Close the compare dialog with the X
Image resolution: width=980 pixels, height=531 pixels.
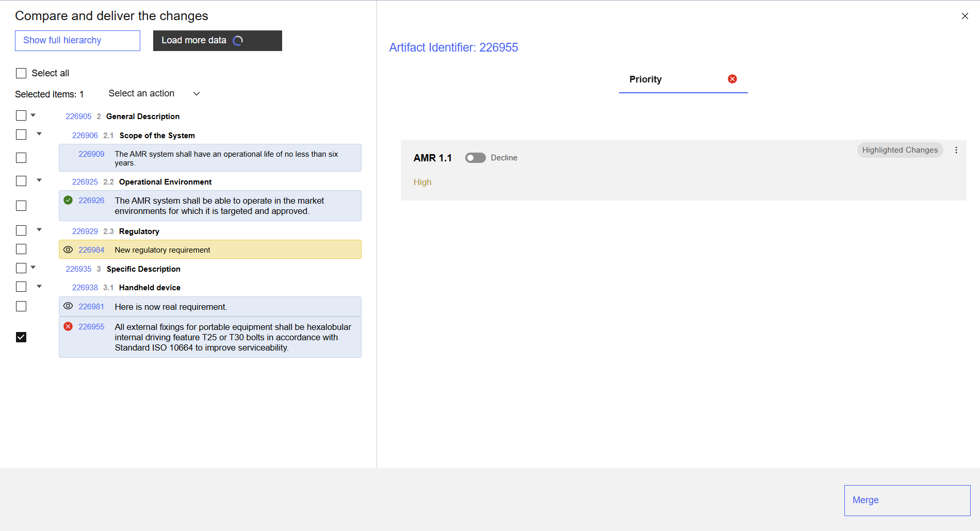[965, 16]
